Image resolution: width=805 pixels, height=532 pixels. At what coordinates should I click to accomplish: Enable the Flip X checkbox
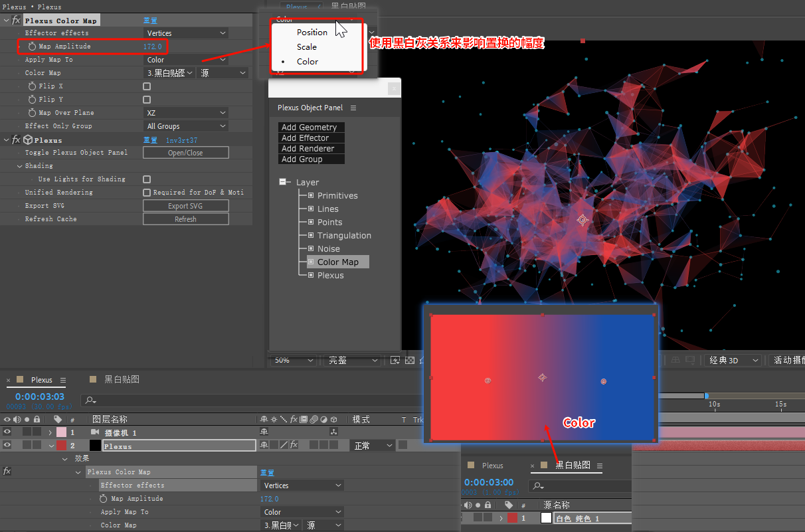[x=147, y=86]
